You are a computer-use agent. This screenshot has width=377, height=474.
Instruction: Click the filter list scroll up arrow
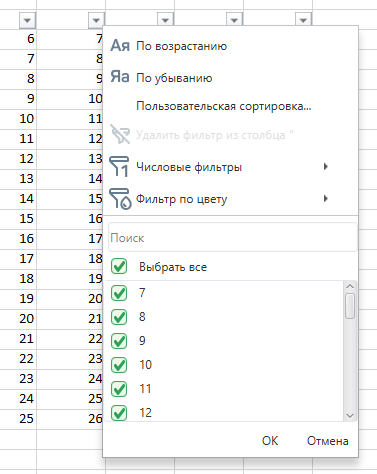point(350,286)
